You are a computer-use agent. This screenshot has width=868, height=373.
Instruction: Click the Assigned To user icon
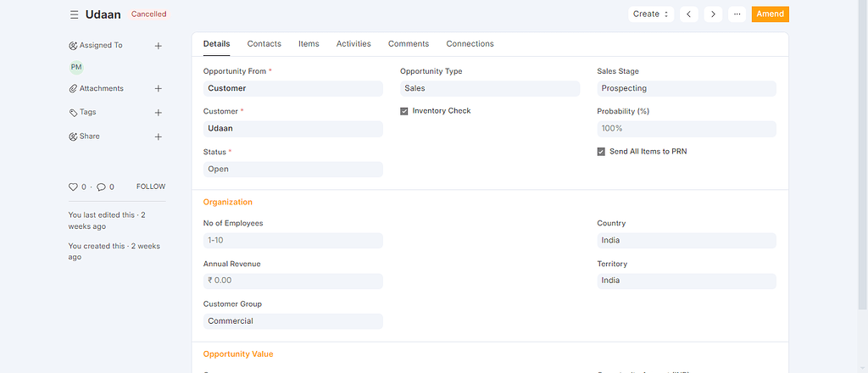tap(73, 46)
